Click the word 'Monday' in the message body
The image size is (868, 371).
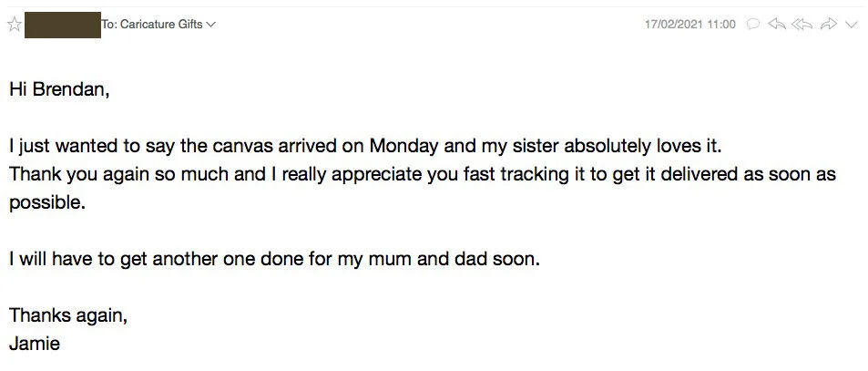[x=403, y=147]
